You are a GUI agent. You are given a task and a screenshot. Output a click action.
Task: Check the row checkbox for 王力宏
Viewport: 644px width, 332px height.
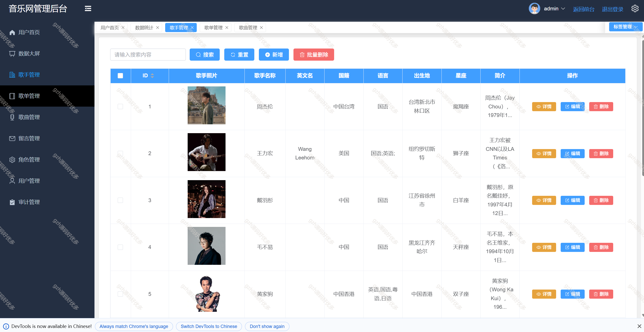click(x=120, y=153)
